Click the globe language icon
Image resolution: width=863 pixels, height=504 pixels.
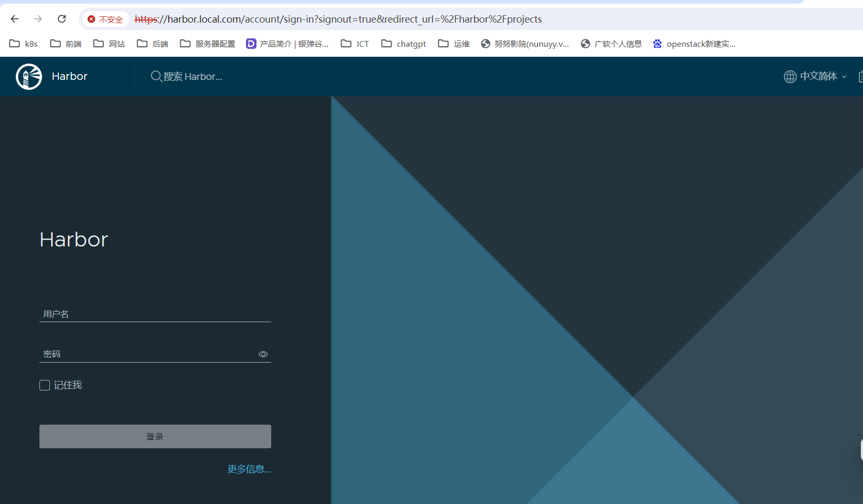click(x=790, y=77)
